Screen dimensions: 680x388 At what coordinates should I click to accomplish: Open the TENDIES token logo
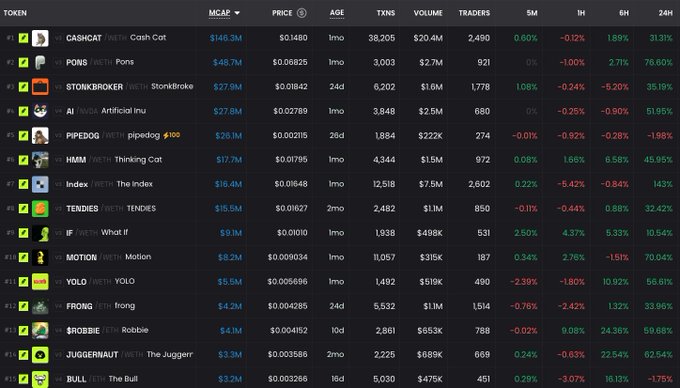click(x=40, y=209)
